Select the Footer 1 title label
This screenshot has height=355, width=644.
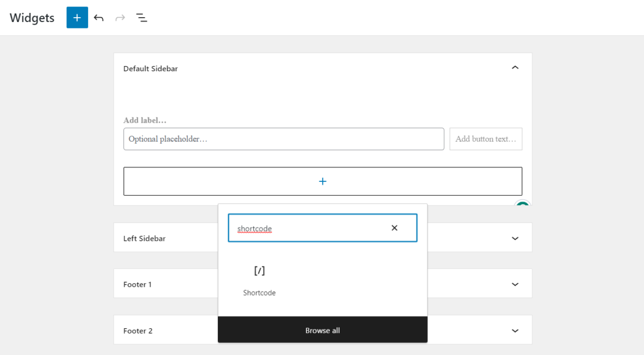tap(137, 284)
